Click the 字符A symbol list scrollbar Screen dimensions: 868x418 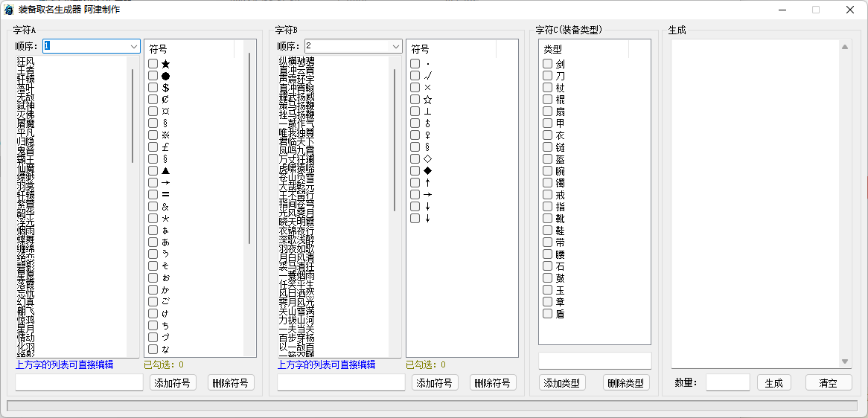tap(249, 148)
